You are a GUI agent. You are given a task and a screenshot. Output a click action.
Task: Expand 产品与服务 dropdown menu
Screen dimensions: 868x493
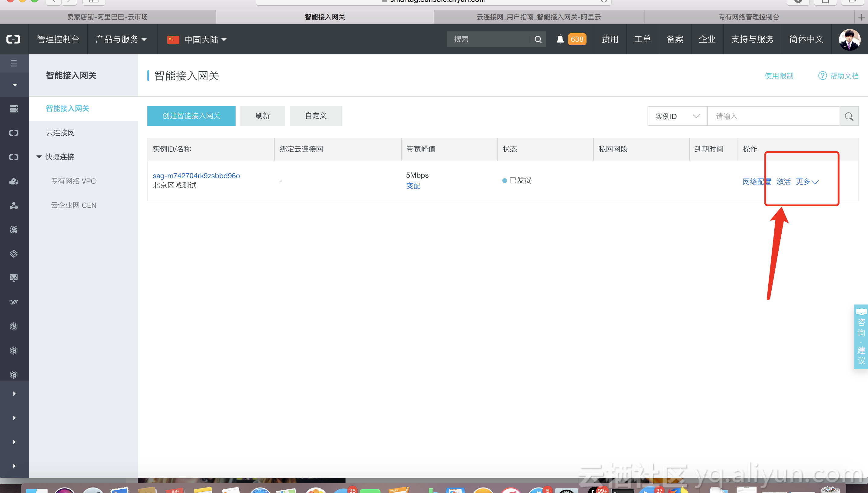pyautogui.click(x=121, y=39)
